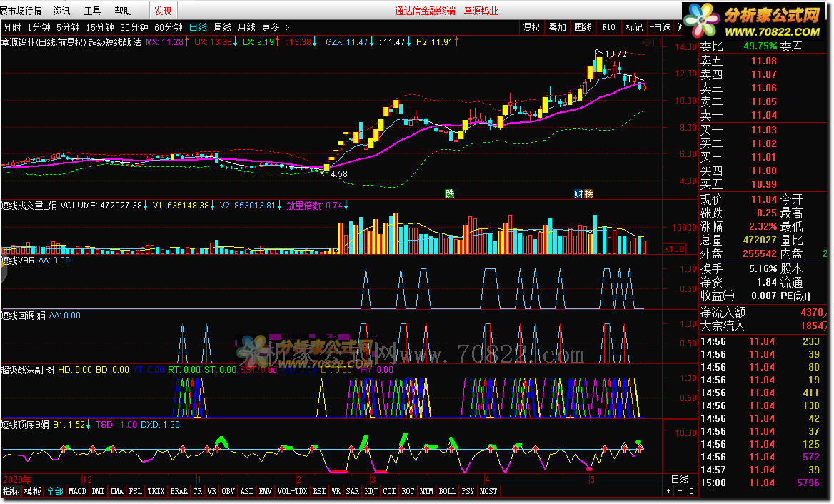
Task: Select the VOL-TDX indicator tab
Action: point(293,491)
